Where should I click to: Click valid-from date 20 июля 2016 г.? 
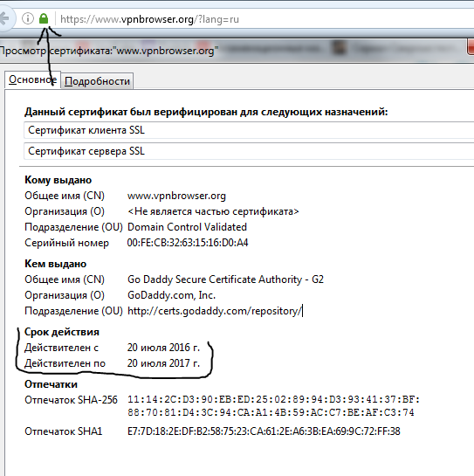point(163,348)
